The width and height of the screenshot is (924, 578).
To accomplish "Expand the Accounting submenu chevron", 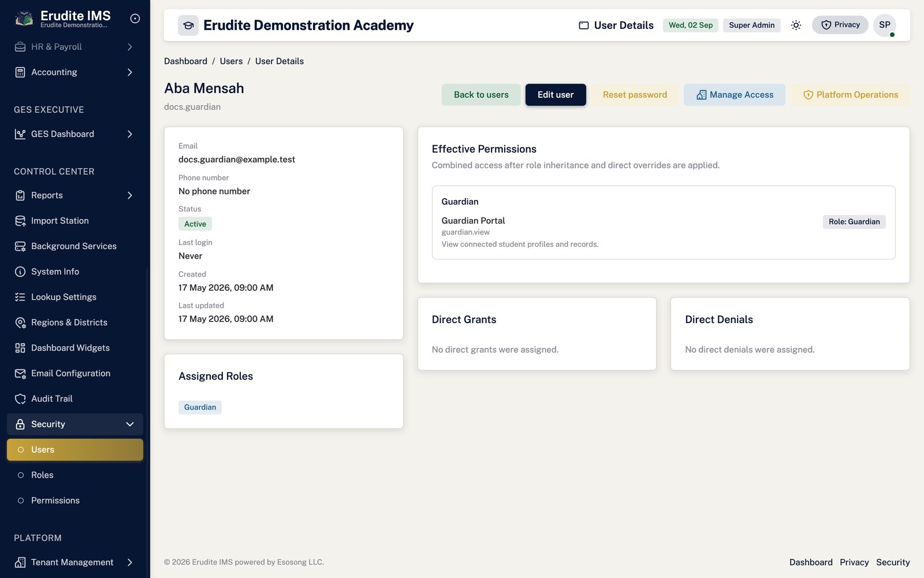I will [x=130, y=72].
